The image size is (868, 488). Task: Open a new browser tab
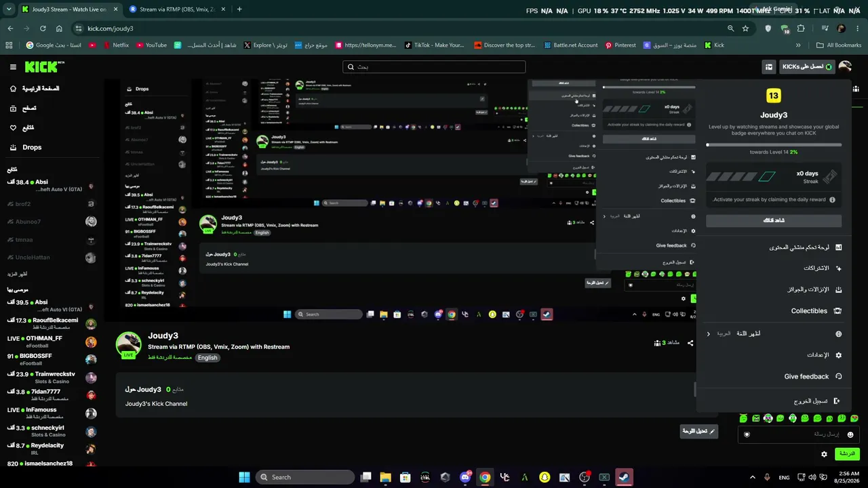(239, 9)
